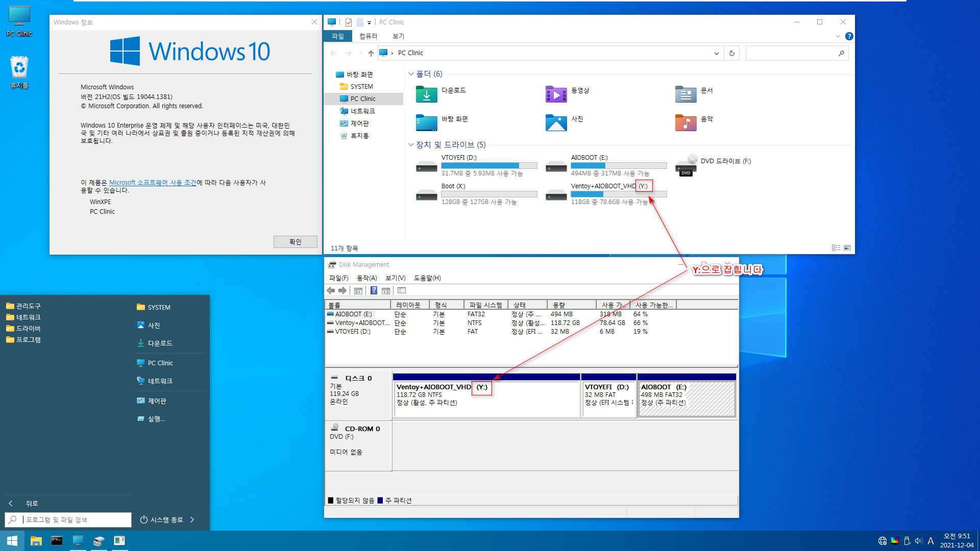
Task: Open 실행... from start menu
Action: pos(156,419)
